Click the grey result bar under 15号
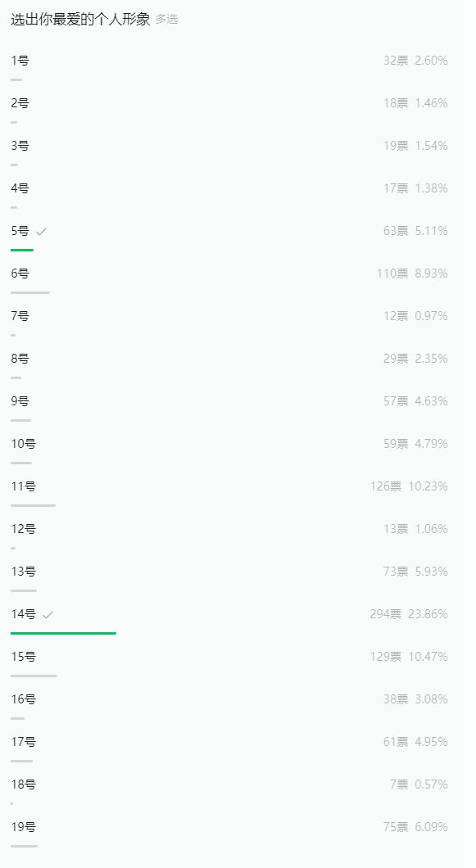The width and height of the screenshot is (476, 868). 34,676
